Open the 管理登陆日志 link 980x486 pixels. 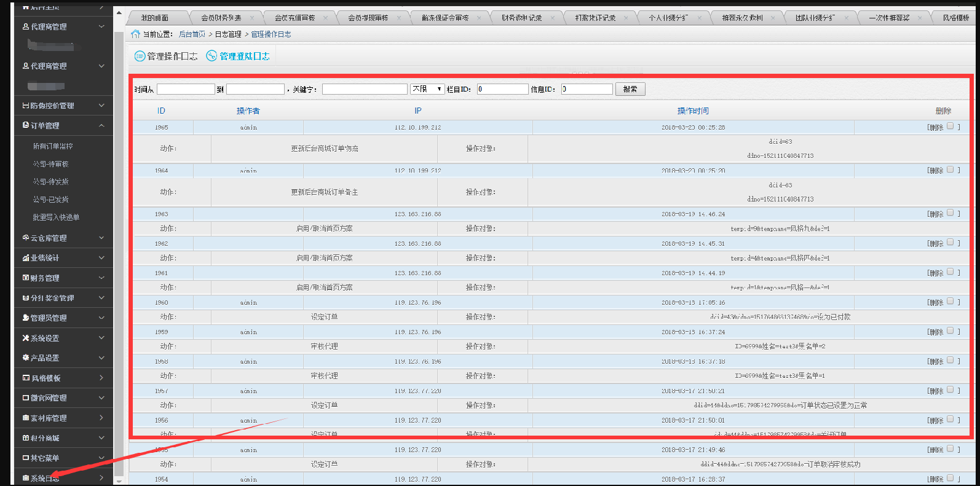pos(245,56)
